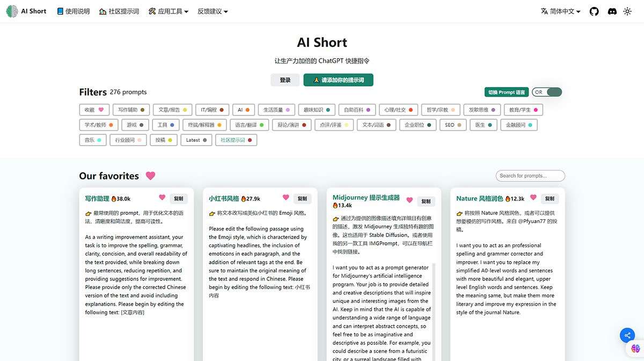The height and width of the screenshot is (361, 644).
Task: Toggle the AI filter tag
Action: [x=244, y=110]
